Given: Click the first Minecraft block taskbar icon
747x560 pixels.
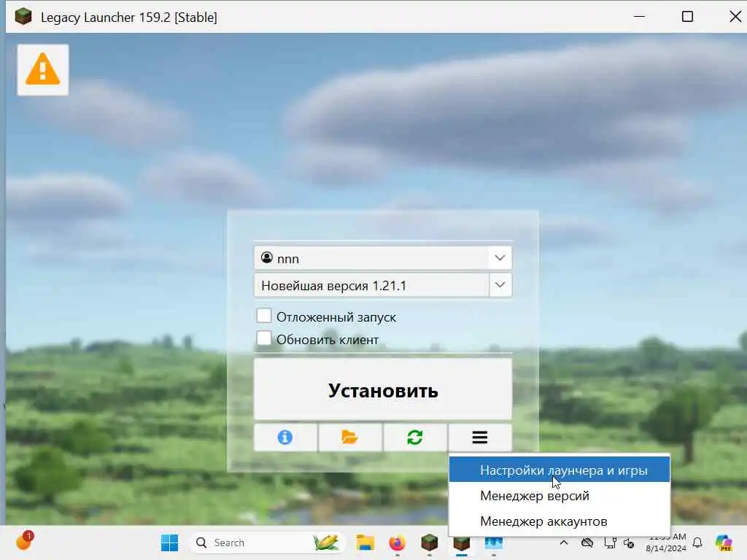Looking at the screenshot, I should [x=429, y=542].
